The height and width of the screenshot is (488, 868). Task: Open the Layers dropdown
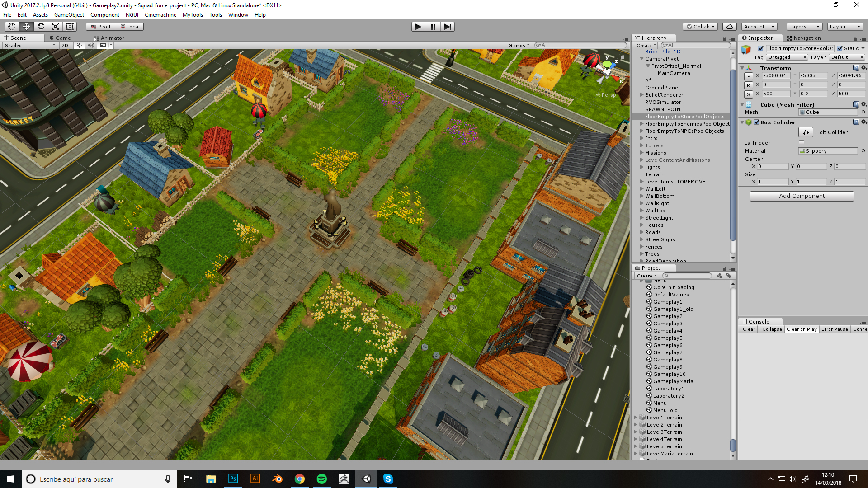click(804, 27)
